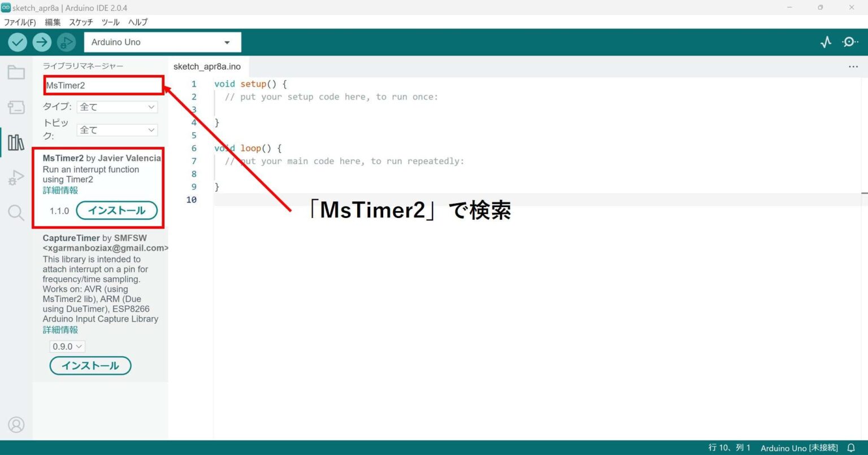
Task: Open the Boards Manager sidebar icon
Action: pos(16,107)
